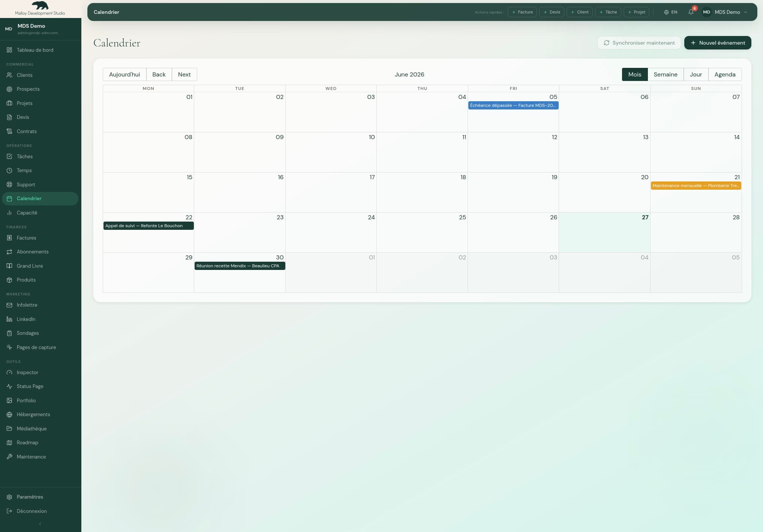Click quick action + Tâche
The width and height of the screenshot is (763, 532).
(608, 12)
